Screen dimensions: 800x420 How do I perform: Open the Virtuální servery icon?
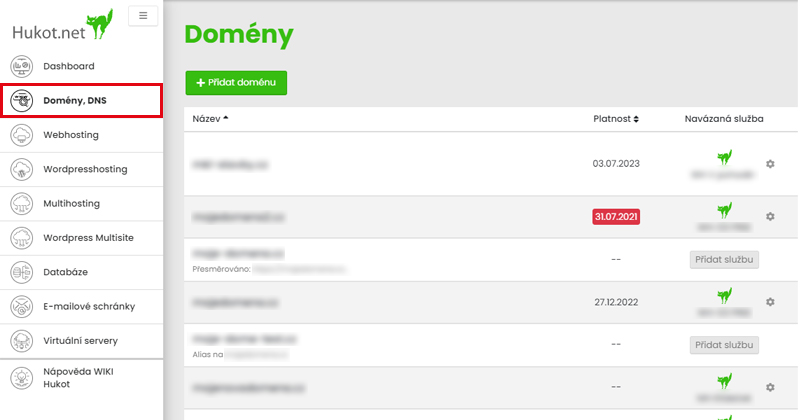pos(21,341)
